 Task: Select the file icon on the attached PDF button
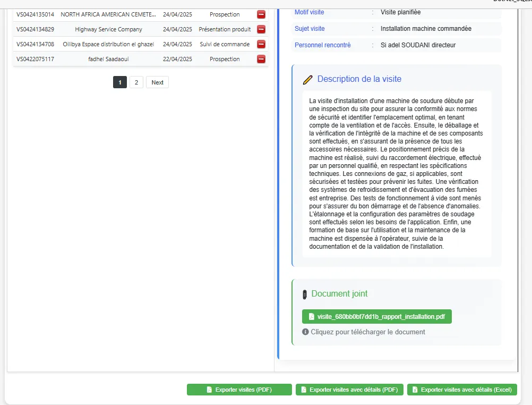[311, 316]
